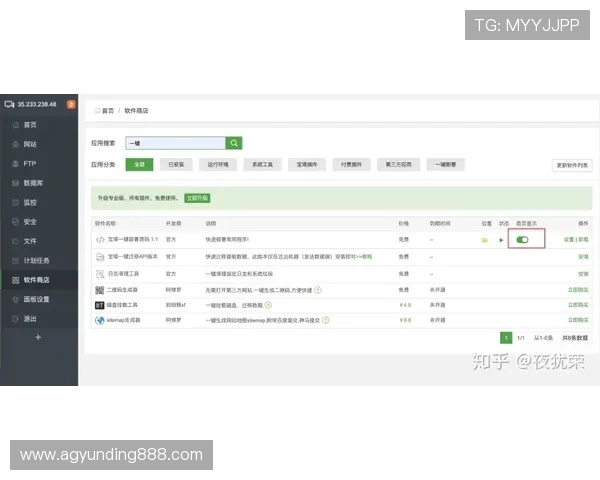Select the 已安装 category filter
The width and height of the screenshot is (600, 480).
pyautogui.click(x=176, y=165)
